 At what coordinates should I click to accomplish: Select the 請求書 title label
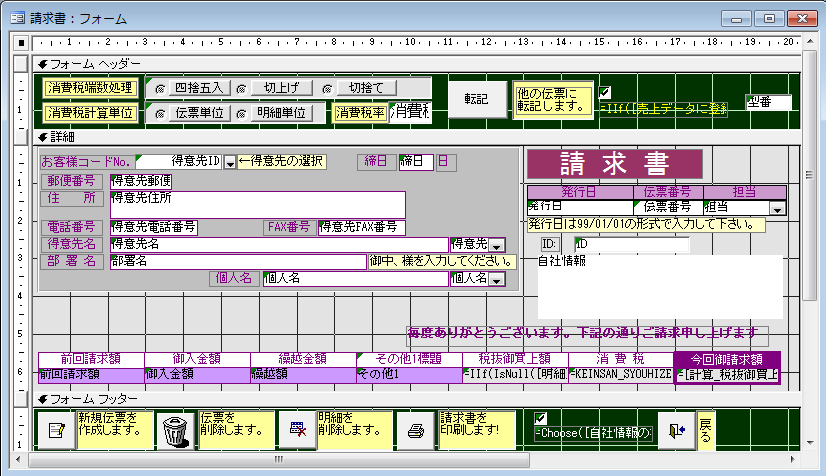click(615, 164)
